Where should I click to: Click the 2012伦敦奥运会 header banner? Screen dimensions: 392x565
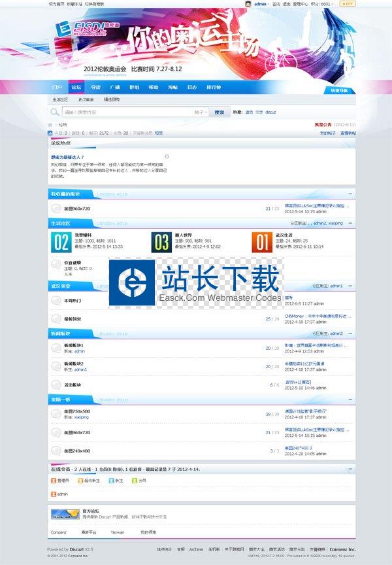[196, 45]
